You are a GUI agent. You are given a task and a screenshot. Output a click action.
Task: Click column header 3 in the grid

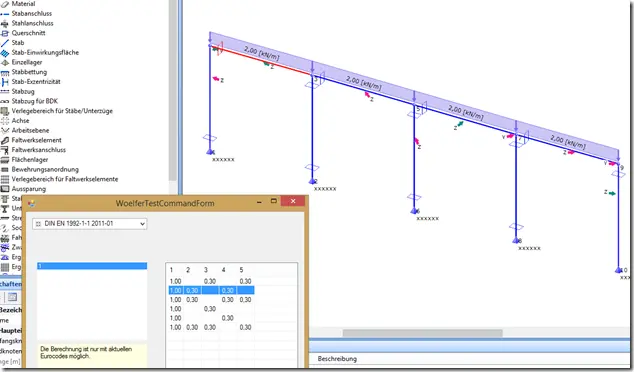(206, 270)
